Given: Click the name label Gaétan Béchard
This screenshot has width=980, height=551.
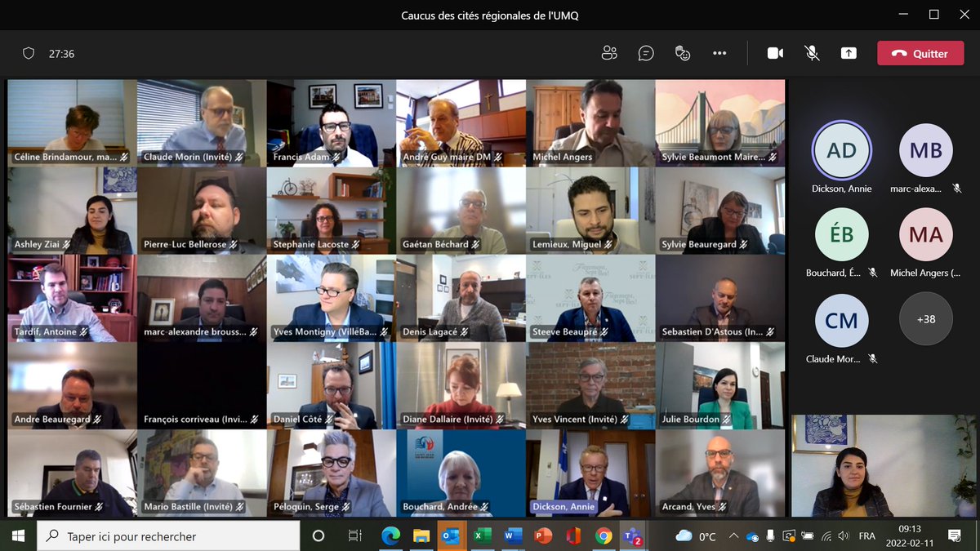Looking at the screenshot, I should pos(435,244).
